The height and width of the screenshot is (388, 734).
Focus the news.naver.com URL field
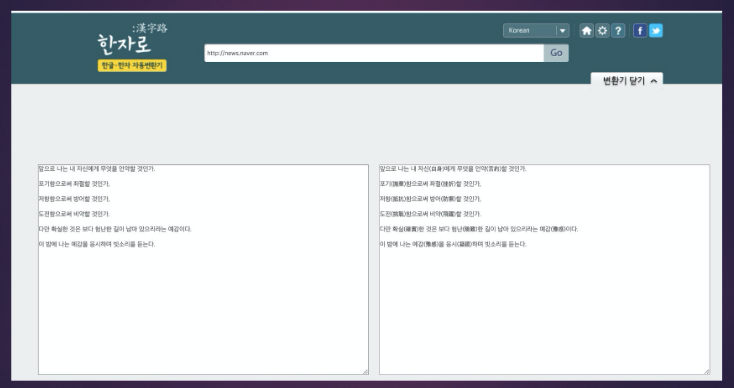[374, 53]
